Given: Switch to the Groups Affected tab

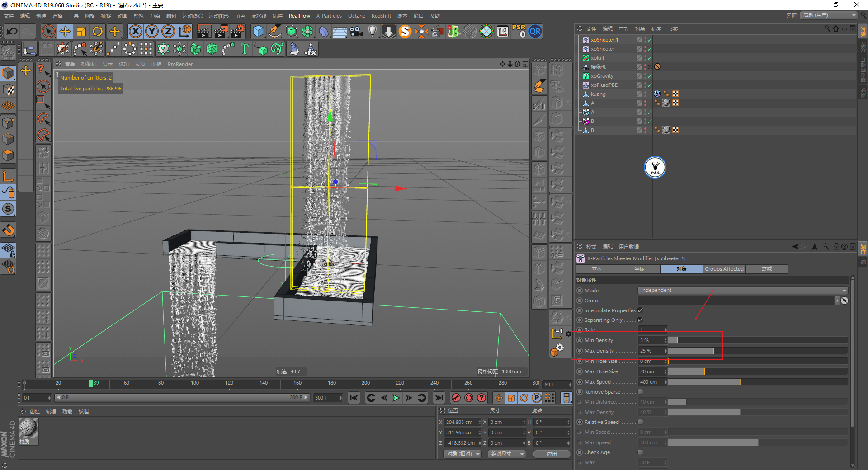Looking at the screenshot, I should tap(724, 269).
